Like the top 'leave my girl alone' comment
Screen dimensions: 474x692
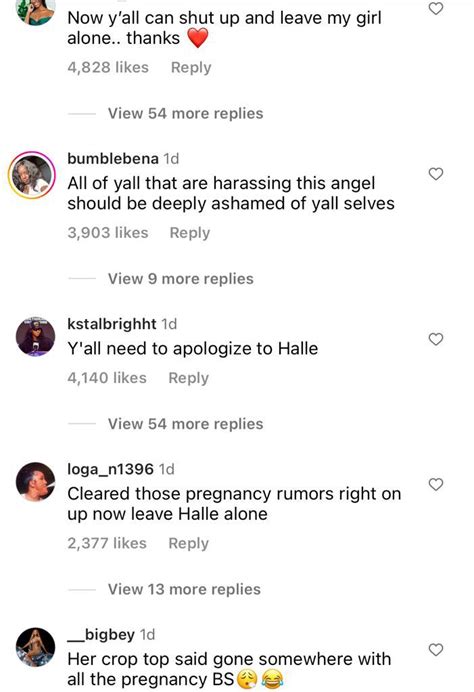click(436, 8)
